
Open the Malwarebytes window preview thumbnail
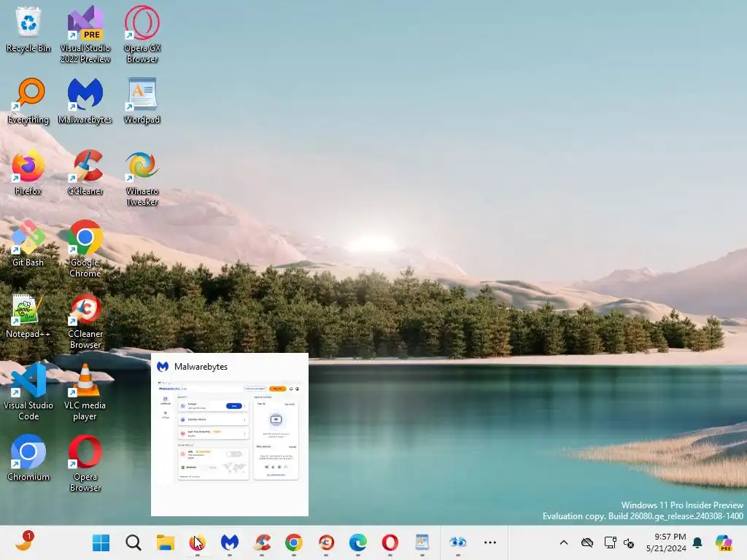230,435
